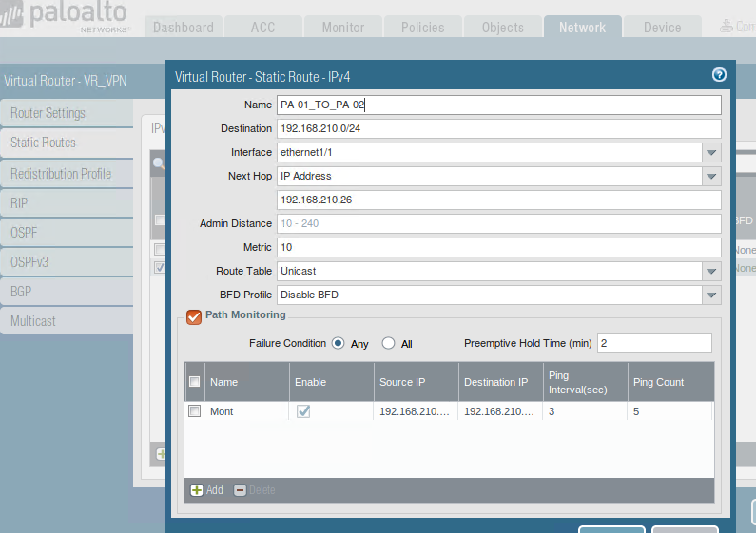Toggle the Path Monitoring checkbox

[194, 316]
